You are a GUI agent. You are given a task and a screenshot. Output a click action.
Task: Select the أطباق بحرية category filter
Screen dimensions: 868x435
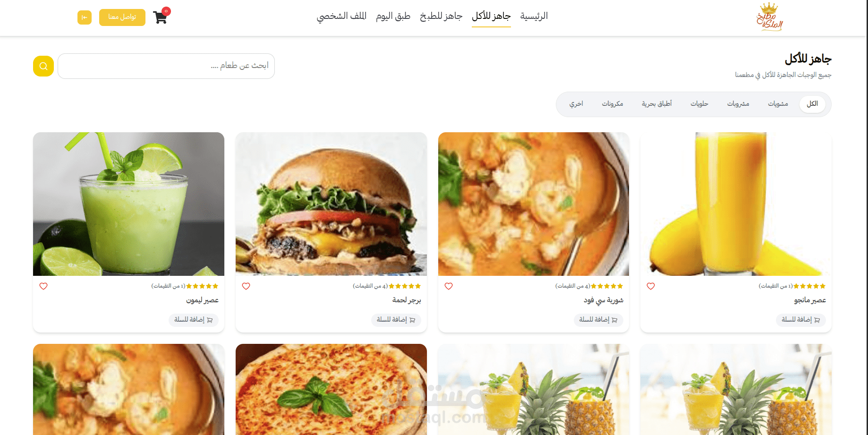point(656,104)
